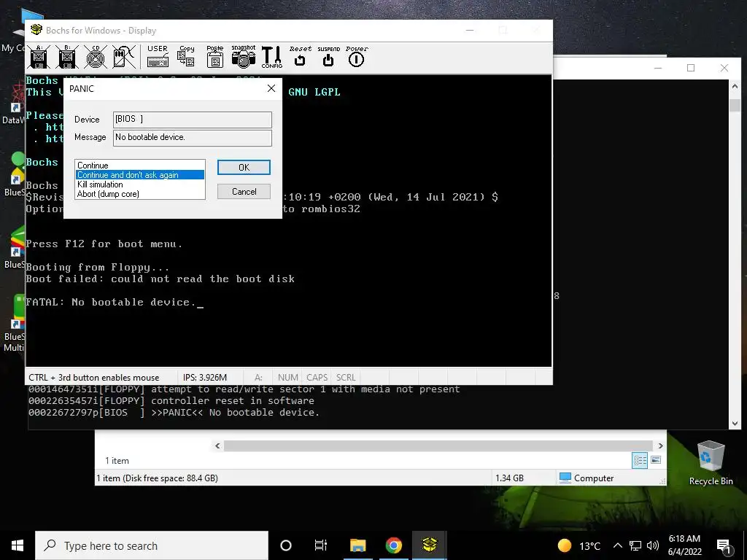Open Google Chrome from the taskbar
Image resolution: width=747 pixels, height=560 pixels.
[x=393, y=545]
